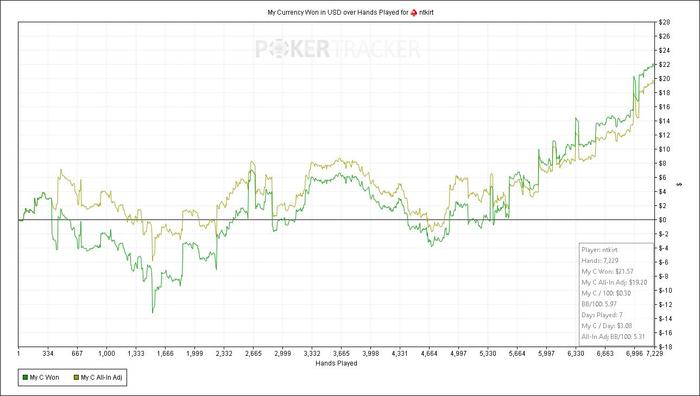Click the y-axis label '$-12'
Viewport: 700px width, 396px height.
(x=665, y=304)
